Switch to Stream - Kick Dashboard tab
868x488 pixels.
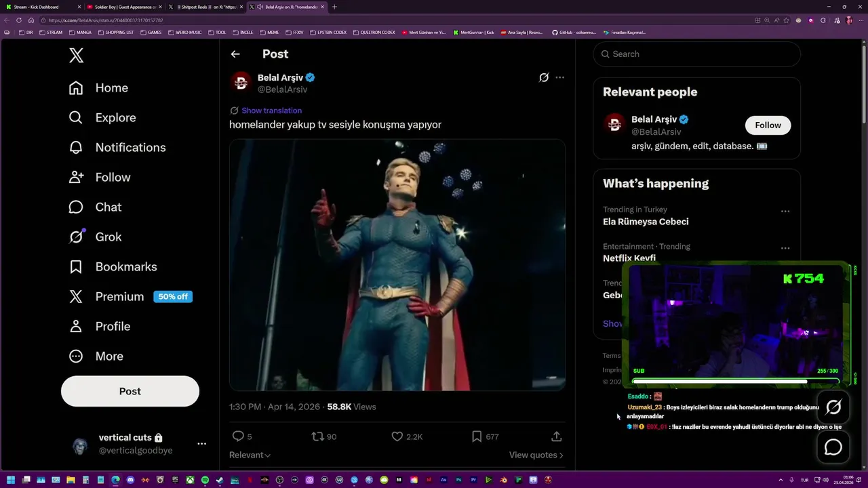[42, 7]
